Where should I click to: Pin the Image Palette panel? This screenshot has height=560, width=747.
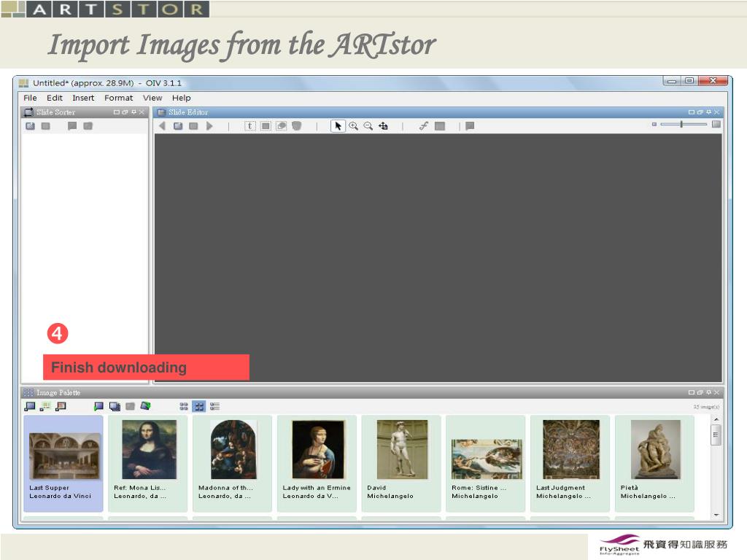tap(708, 392)
